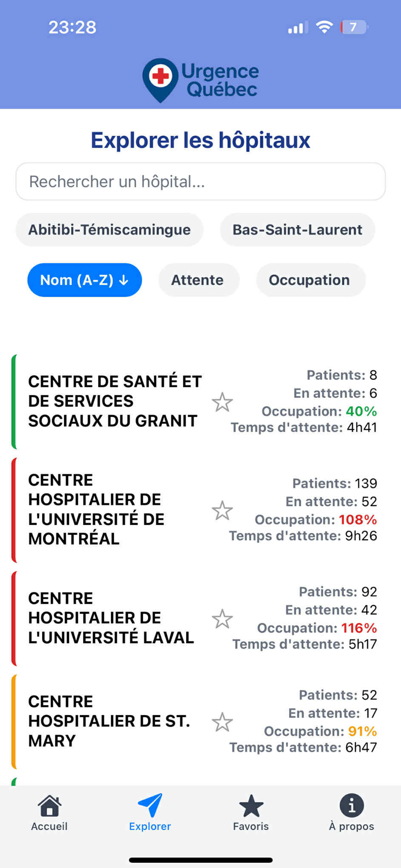Viewport: 401px width, 868px height.
Task: Open Centre Hospitalier de St. Mary entry
Action: [x=109, y=721]
